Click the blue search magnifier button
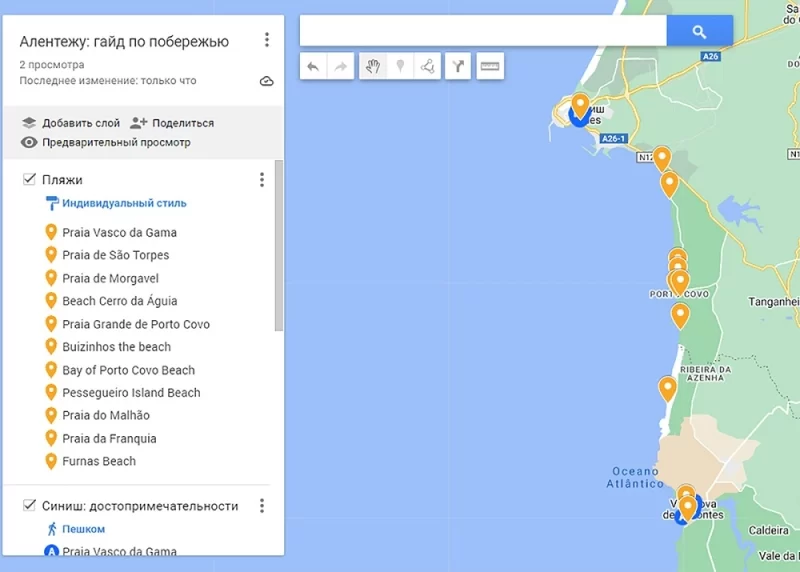800x572 pixels. pos(699,32)
